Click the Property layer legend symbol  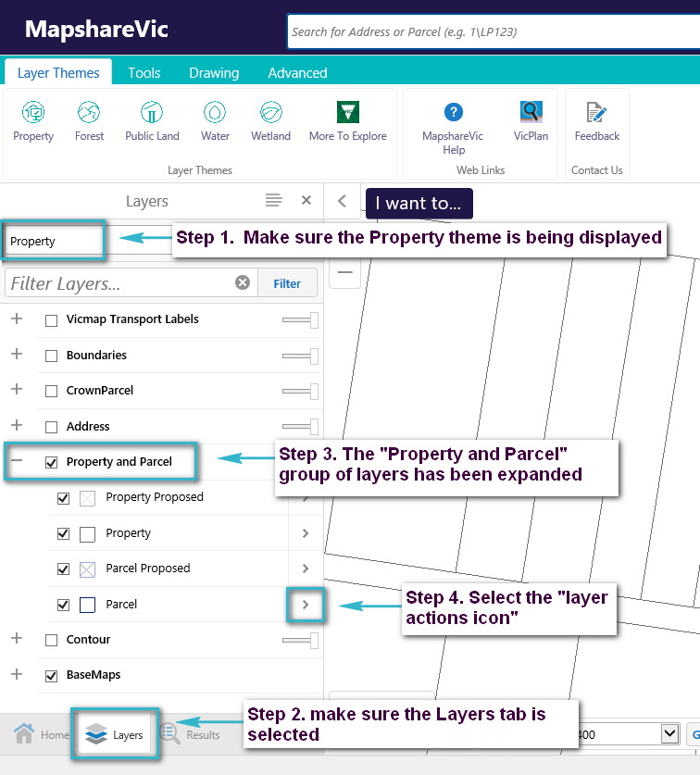87,534
